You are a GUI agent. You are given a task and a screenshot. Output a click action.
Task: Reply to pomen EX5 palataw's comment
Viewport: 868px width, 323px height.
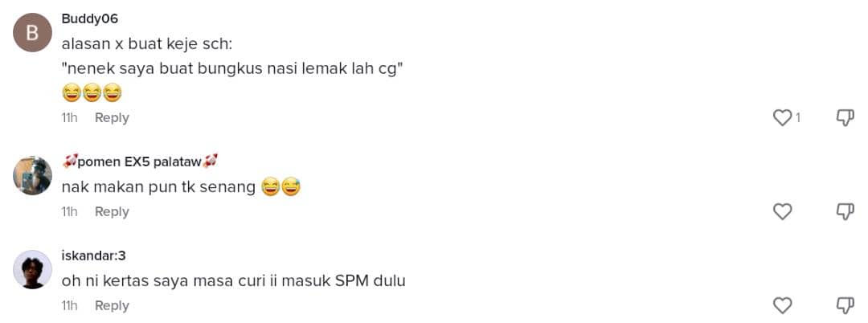(x=112, y=212)
